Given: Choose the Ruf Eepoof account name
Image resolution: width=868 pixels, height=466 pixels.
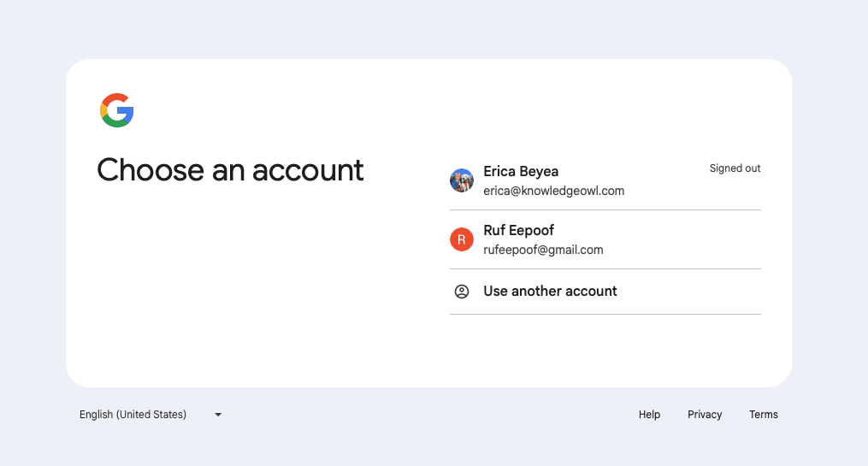Looking at the screenshot, I should 519,230.
